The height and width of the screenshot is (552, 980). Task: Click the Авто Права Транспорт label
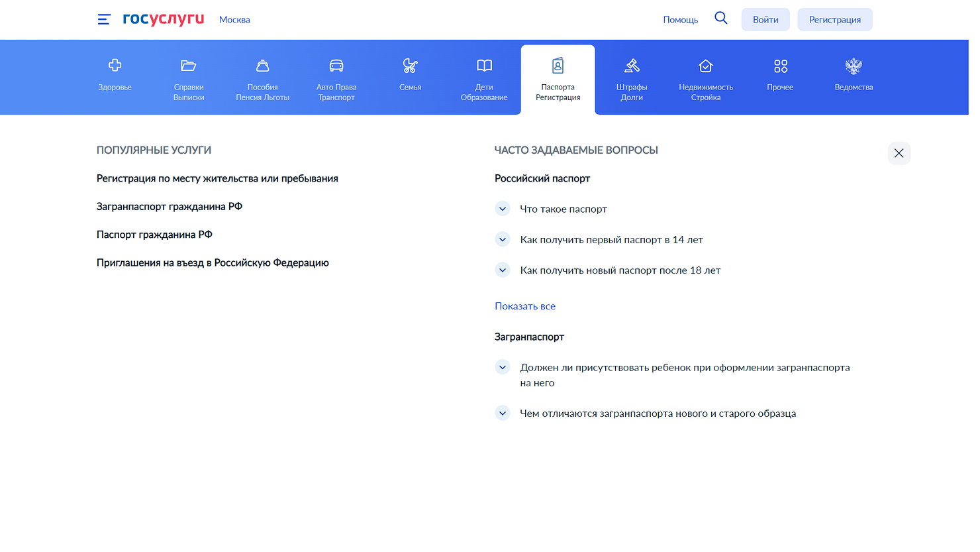pos(336,92)
